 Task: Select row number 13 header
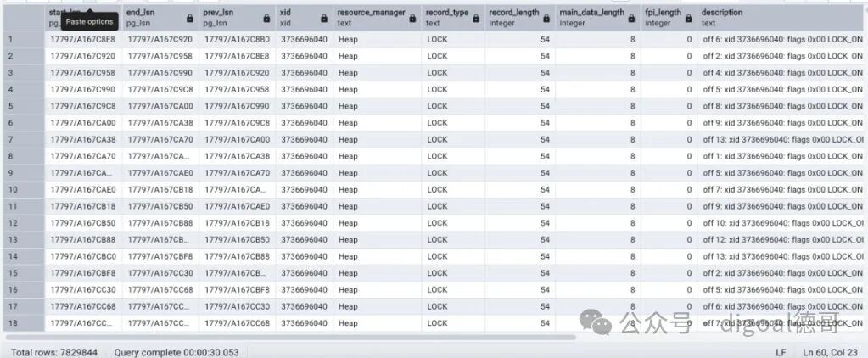point(24,239)
